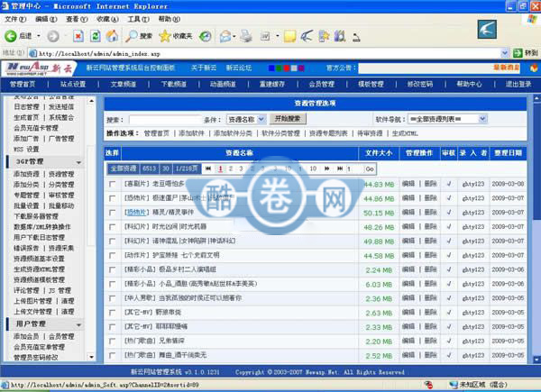The image size is (541, 392).
Task: Open the Favorites (收藏夹) star button
Action: [x=175, y=36]
